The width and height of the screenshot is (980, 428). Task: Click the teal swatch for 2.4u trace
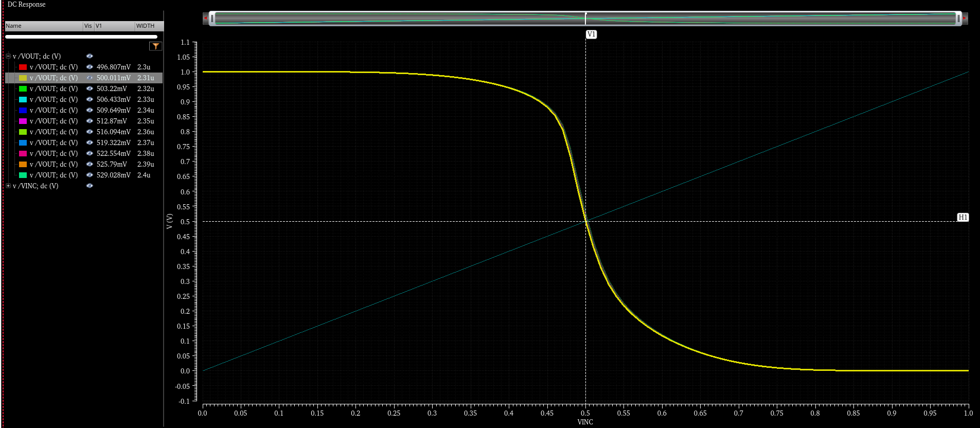click(23, 175)
